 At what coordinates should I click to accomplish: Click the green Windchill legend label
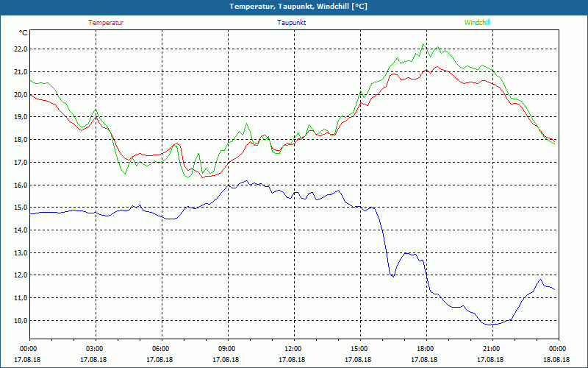pyautogui.click(x=477, y=23)
